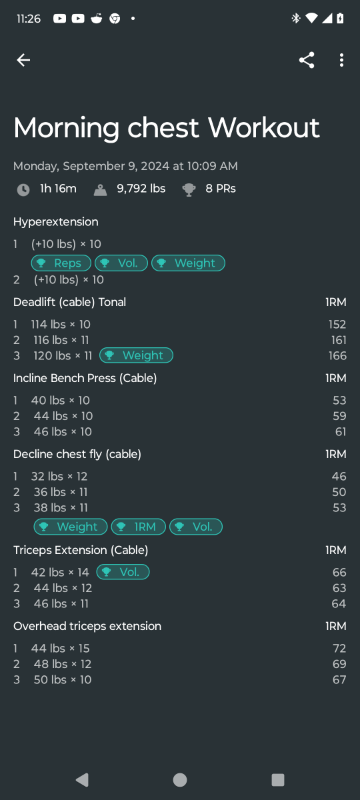Tap the Morning chest Workout title
The width and height of the screenshot is (360, 800).
[x=166, y=128]
